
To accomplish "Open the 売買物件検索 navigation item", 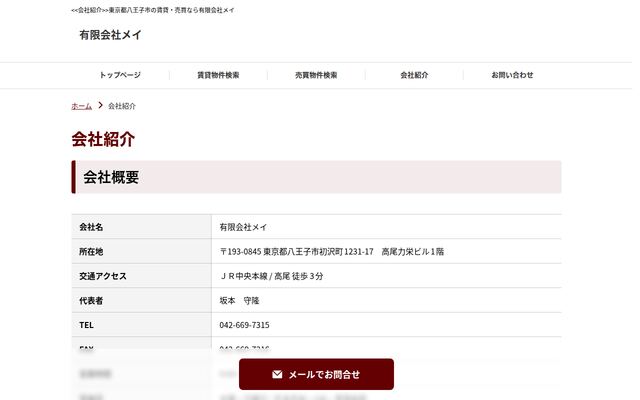I will [x=316, y=75].
